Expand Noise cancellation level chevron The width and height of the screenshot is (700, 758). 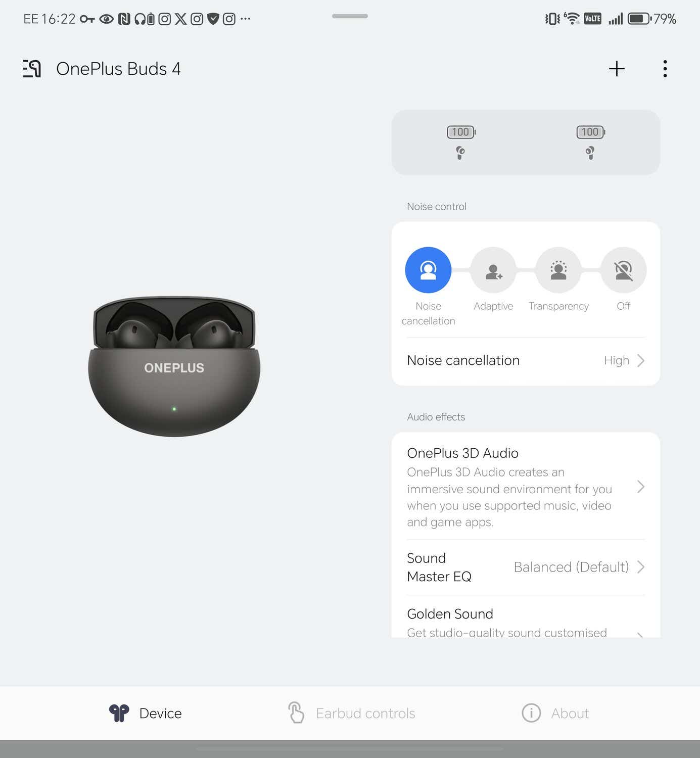click(641, 360)
